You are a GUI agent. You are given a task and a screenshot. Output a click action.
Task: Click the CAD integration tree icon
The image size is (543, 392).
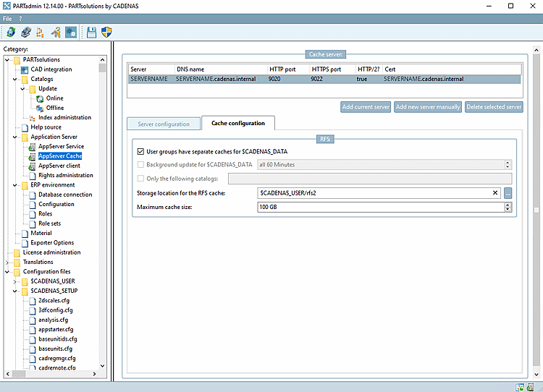coord(25,70)
